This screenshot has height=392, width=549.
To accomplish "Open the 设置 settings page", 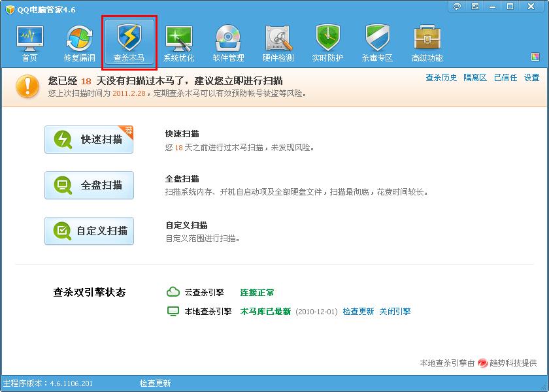I will [532, 77].
